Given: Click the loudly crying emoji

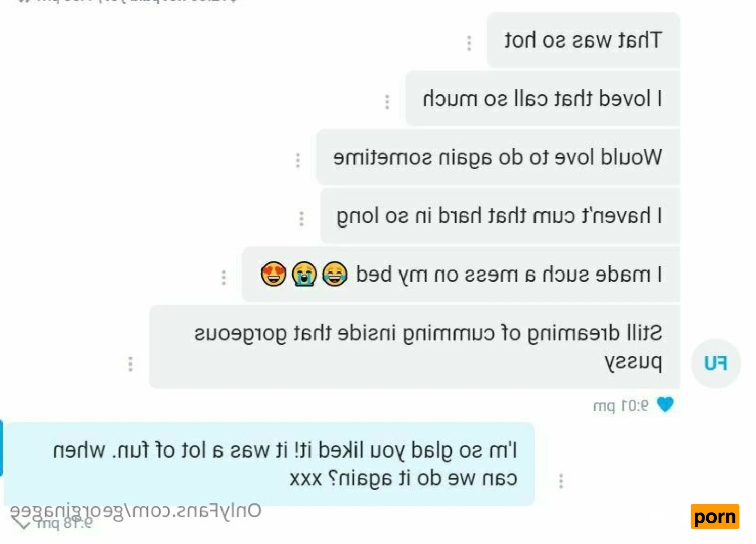Looking at the screenshot, I should (304, 275).
